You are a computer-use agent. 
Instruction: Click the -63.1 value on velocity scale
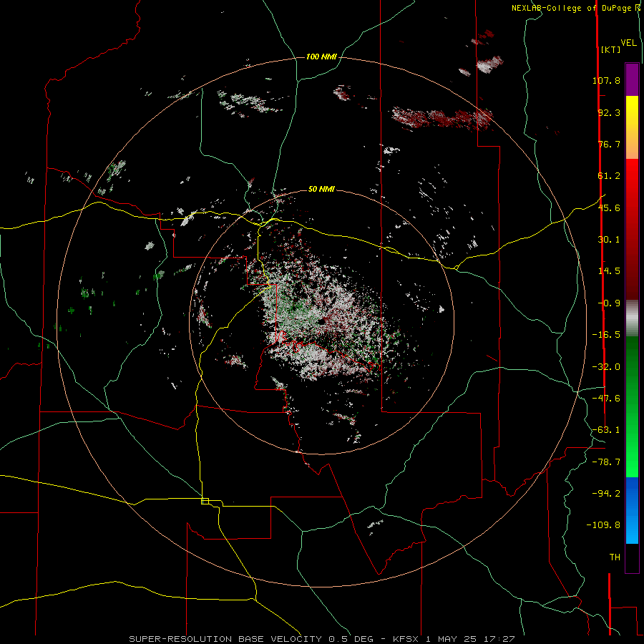click(x=606, y=430)
